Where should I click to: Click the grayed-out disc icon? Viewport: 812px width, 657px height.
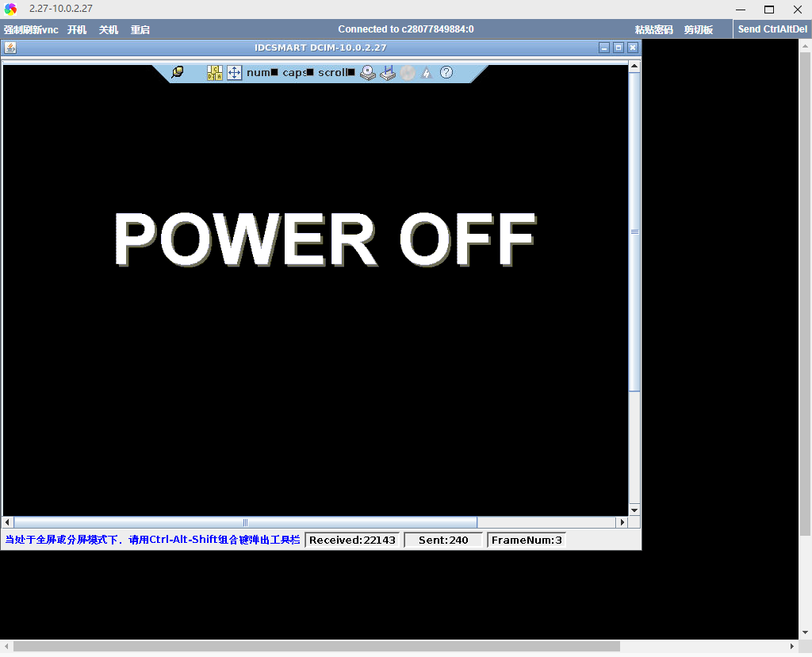click(408, 73)
